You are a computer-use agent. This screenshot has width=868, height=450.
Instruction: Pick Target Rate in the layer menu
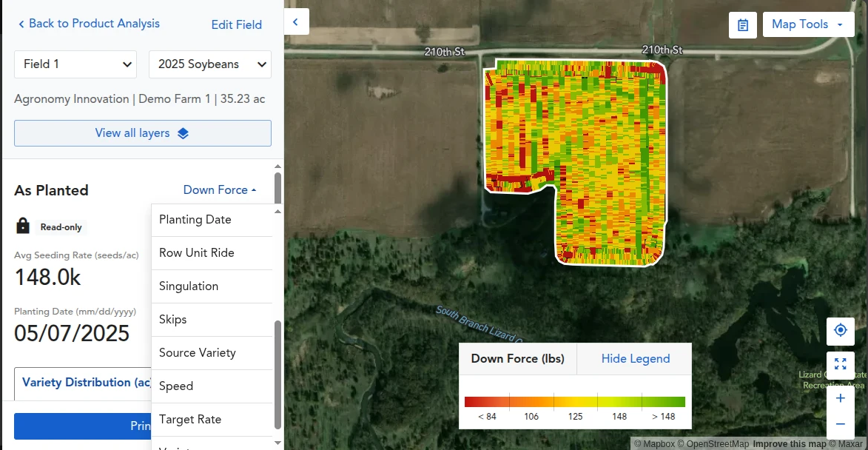tap(212, 419)
